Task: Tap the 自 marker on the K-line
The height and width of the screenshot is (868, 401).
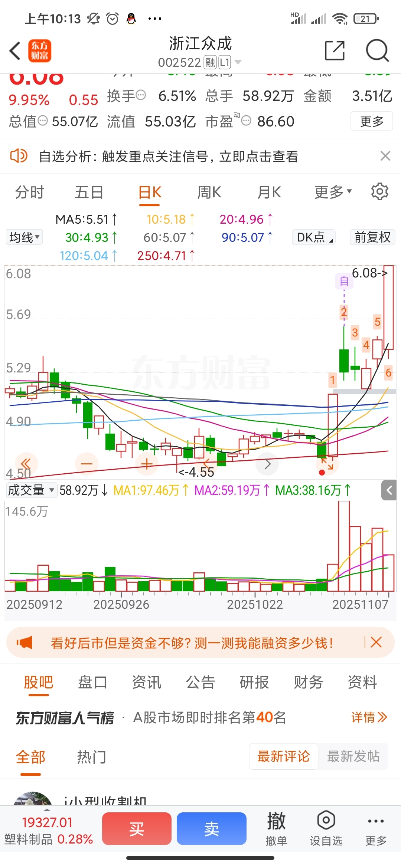Action: [x=344, y=281]
